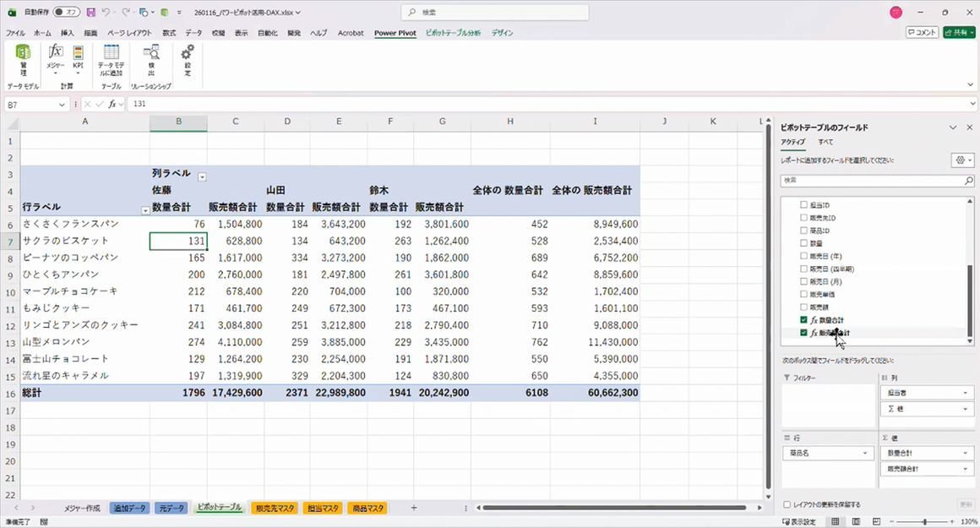Image resolution: width=980 pixels, height=528 pixels.
Task: Open the ホーム ribbon tab
Action: point(42,33)
